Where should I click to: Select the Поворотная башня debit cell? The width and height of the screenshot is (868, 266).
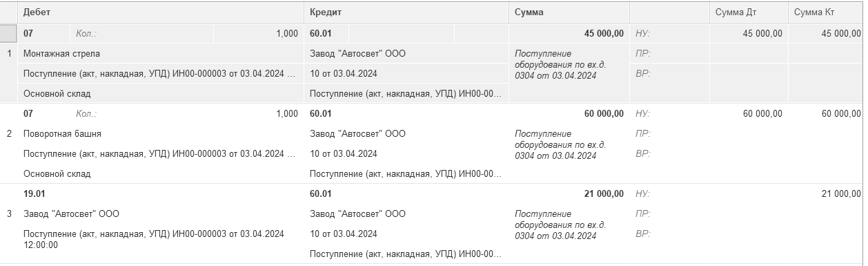[x=161, y=134]
